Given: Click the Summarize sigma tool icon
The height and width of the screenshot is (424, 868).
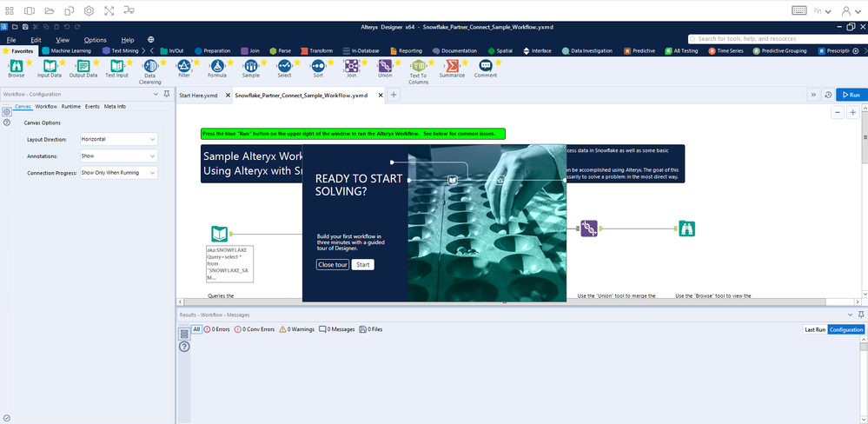Looking at the screenshot, I should coord(453,66).
